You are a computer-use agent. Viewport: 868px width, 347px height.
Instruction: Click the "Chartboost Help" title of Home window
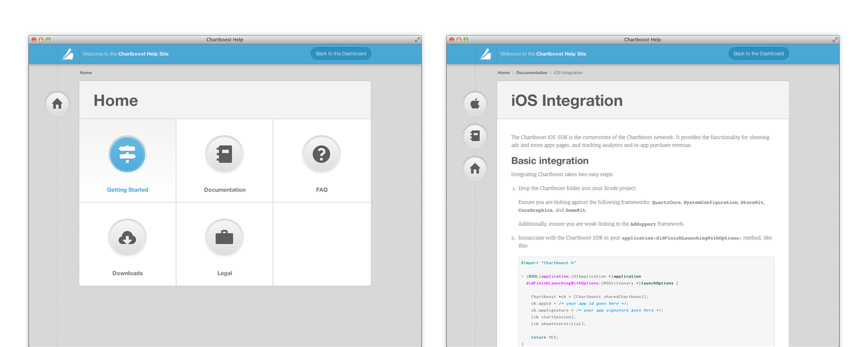tap(225, 40)
